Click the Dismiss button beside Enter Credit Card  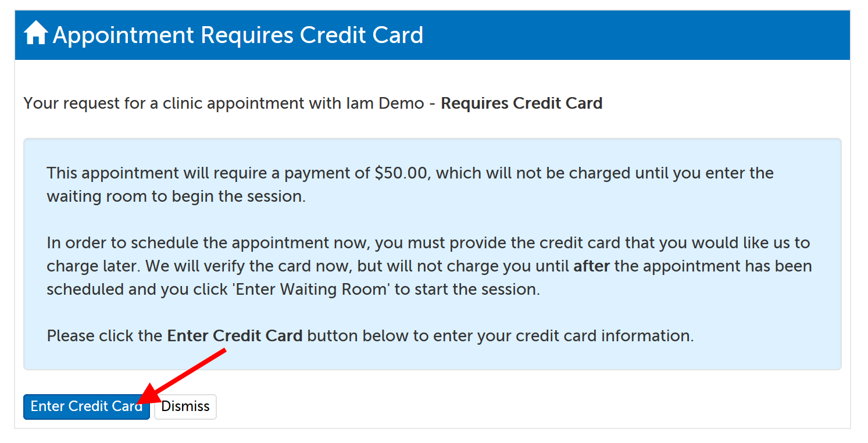click(x=185, y=406)
